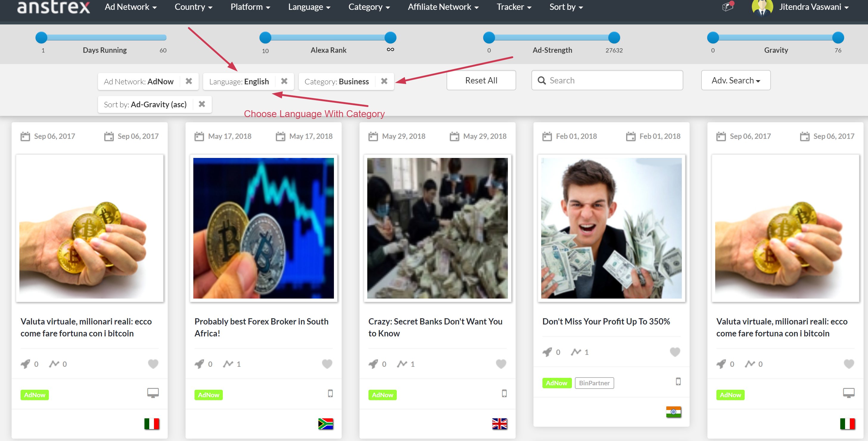Click the anstrex logo

[53, 7]
